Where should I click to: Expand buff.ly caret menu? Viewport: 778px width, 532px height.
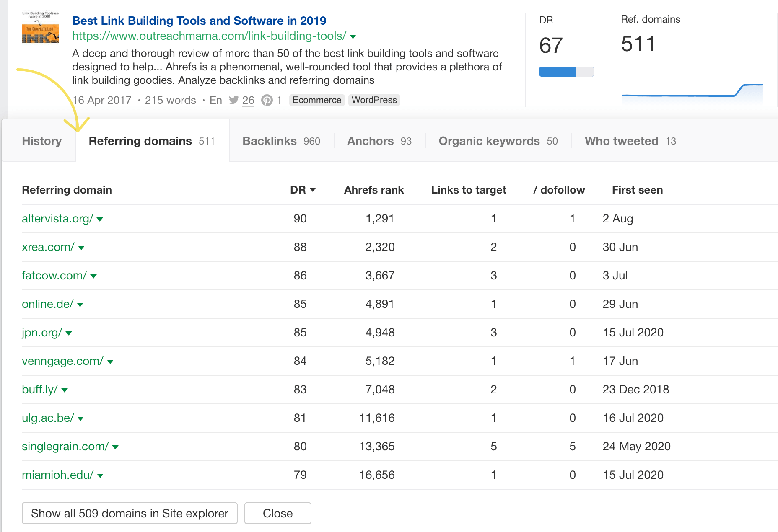pyautogui.click(x=65, y=390)
